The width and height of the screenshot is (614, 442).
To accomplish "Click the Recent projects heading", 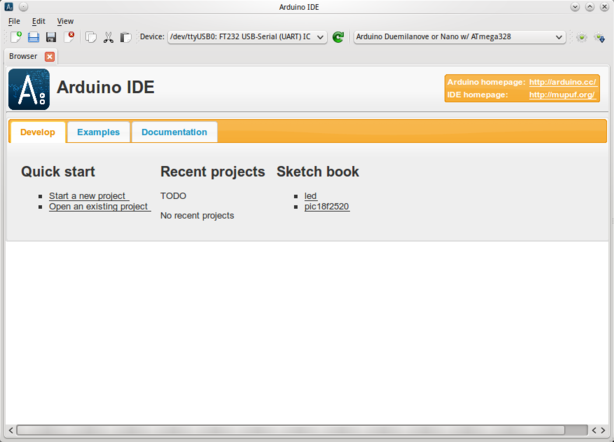I will tap(213, 171).
